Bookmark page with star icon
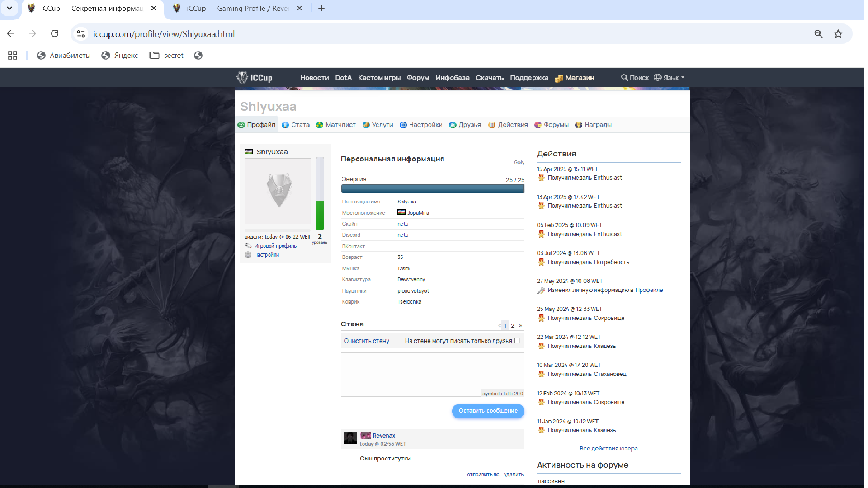This screenshot has height=488, width=868. [838, 34]
